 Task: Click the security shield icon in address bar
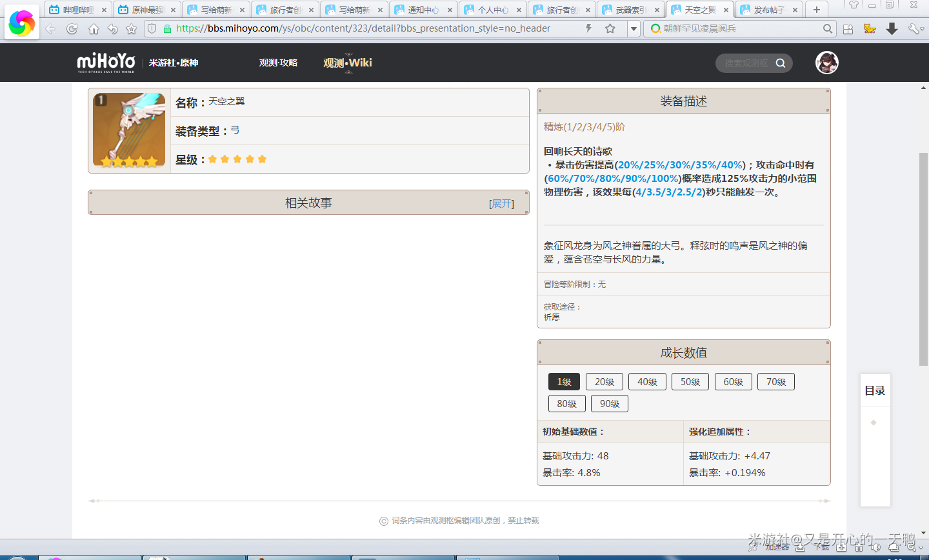point(152,28)
